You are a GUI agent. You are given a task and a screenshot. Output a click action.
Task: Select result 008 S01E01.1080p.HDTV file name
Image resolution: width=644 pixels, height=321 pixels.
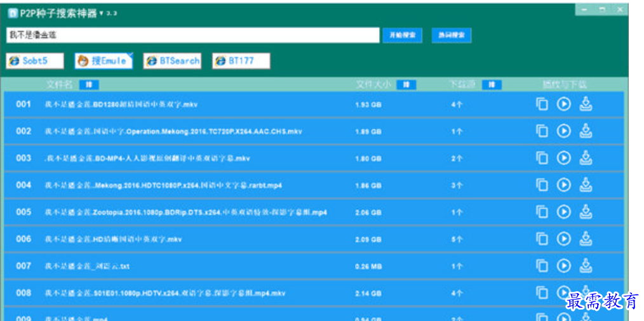[x=164, y=293]
